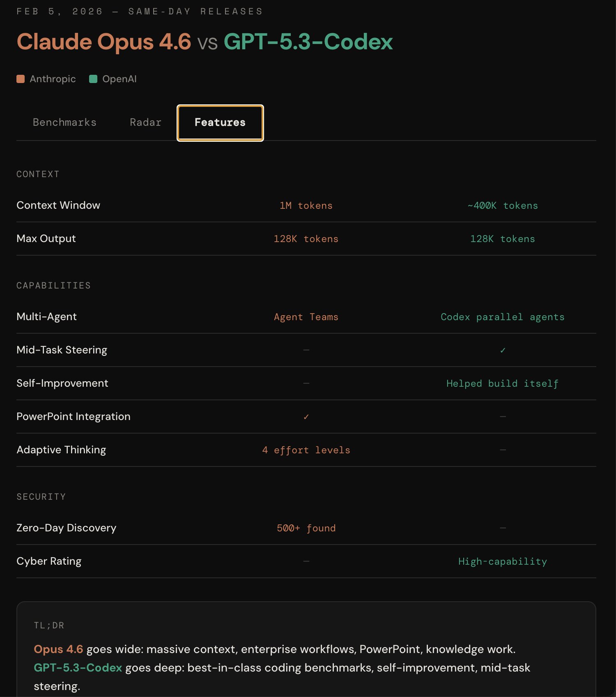616x697 pixels.
Task: Click the Helped build itself cell
Action: (x=503, y=383)
